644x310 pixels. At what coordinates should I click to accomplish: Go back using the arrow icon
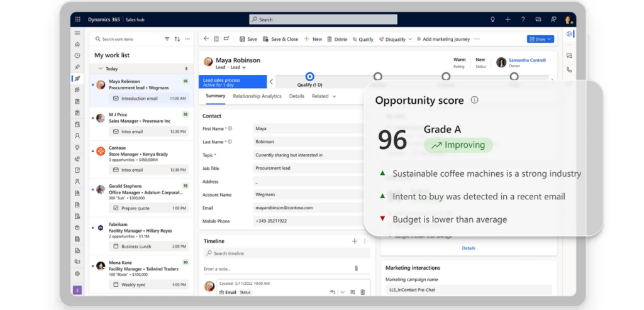point(206,39)
